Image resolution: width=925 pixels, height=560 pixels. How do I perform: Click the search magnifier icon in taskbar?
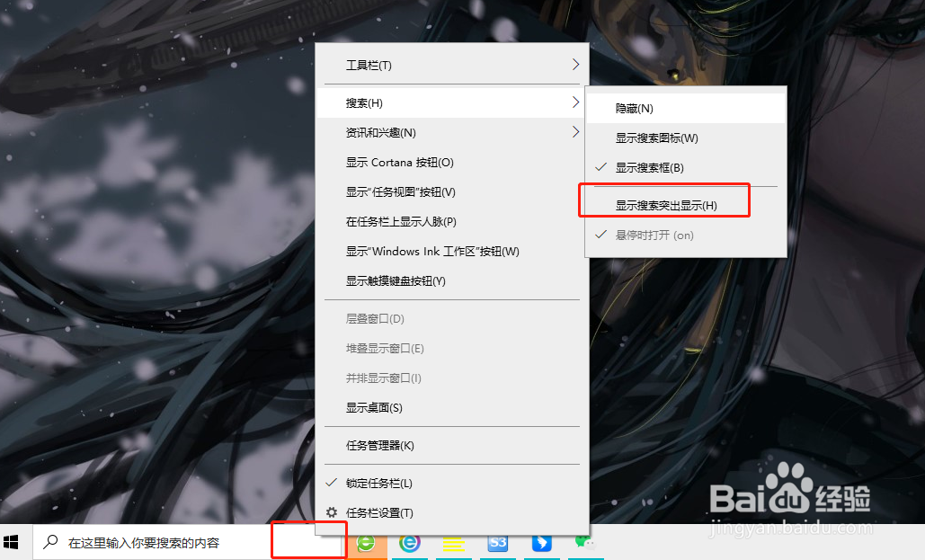(50, 542)
